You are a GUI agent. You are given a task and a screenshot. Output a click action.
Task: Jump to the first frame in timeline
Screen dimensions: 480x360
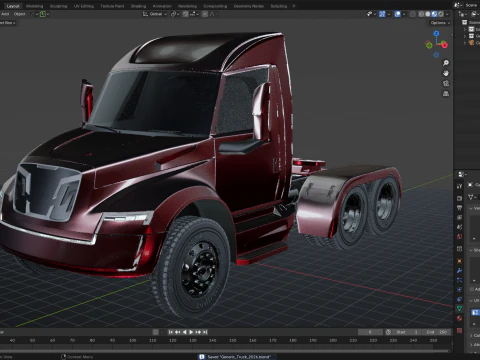click(x=171, y=332)
